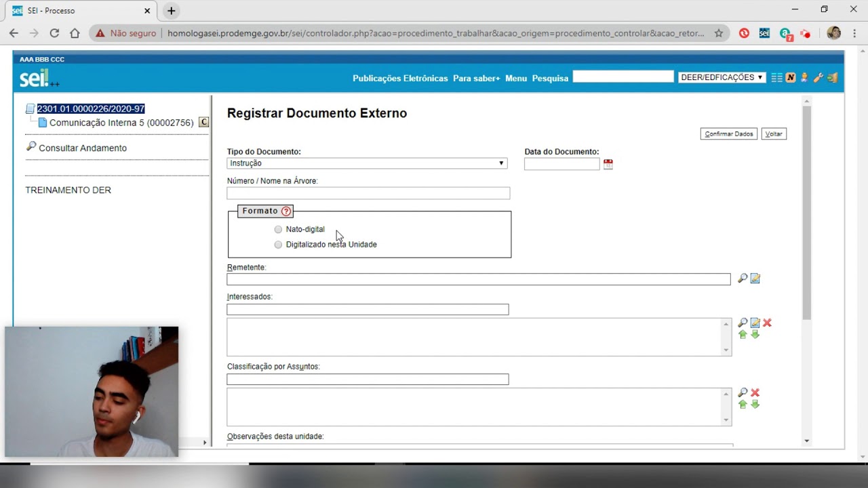Toggle the Menu item in the header
868x488 pixels.
[x=516, y=79]
